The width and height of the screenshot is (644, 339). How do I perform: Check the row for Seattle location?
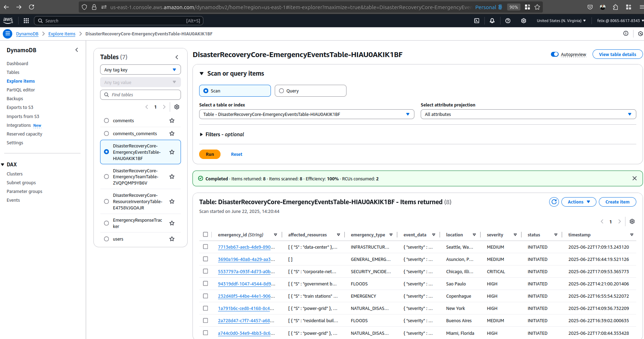point(205,247)
